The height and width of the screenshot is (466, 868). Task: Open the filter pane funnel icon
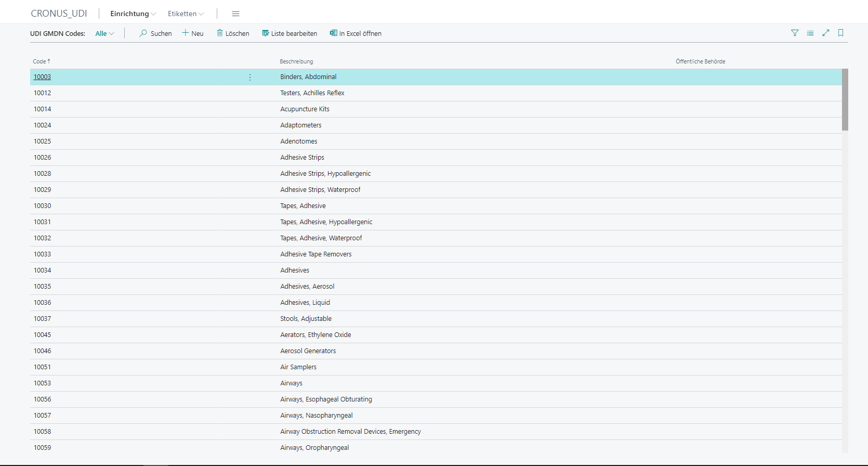click(795, 33)
